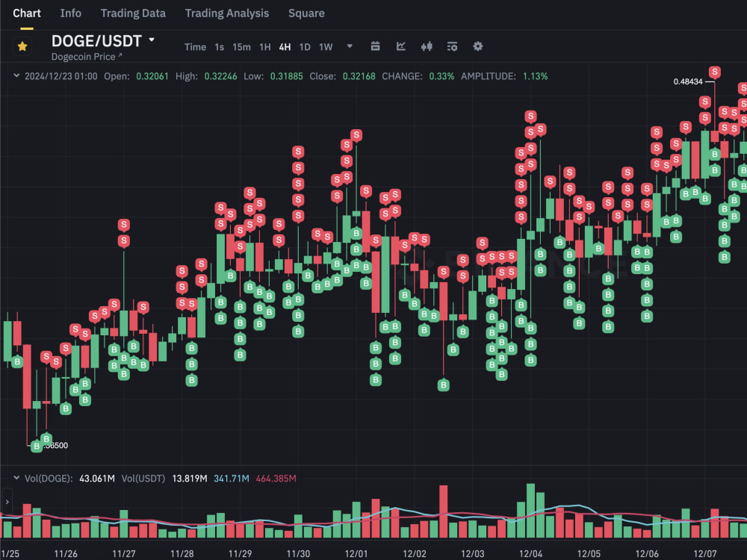Select the 1W interval
The width and height of the screenshot is (747, 560).
tap(326, 47)
